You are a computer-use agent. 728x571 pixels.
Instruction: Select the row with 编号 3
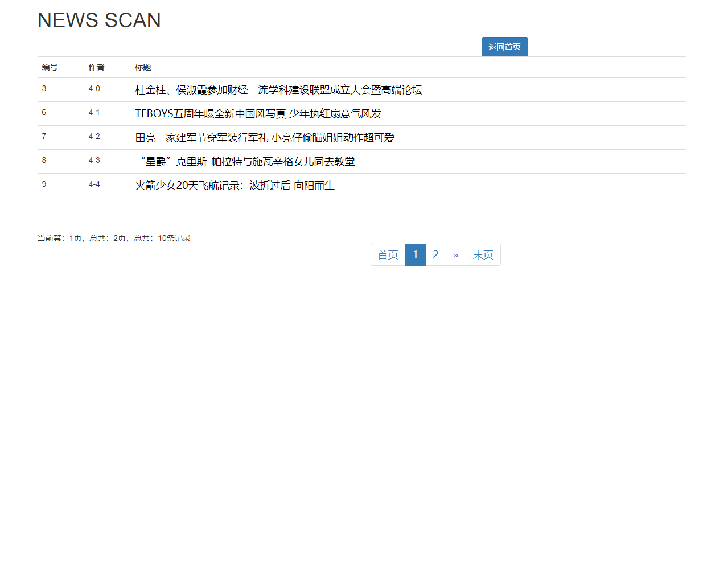point(44,88)
